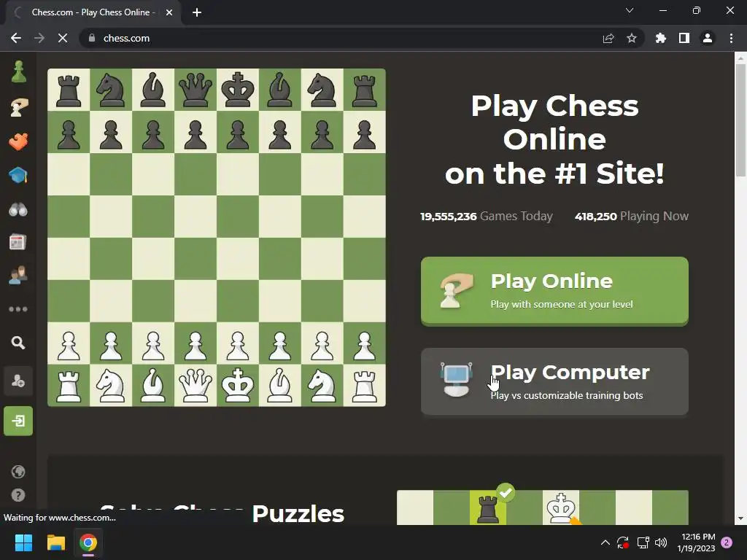This screenshot has height=560, width=747.
Task: Click the share this page icon
Action: click(608, 38)
